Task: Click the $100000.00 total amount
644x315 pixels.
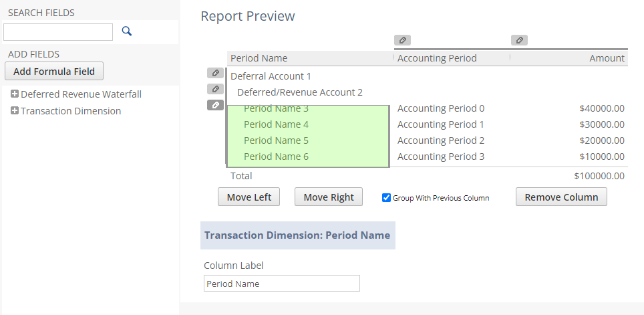Action: click(x=599, y=176)
